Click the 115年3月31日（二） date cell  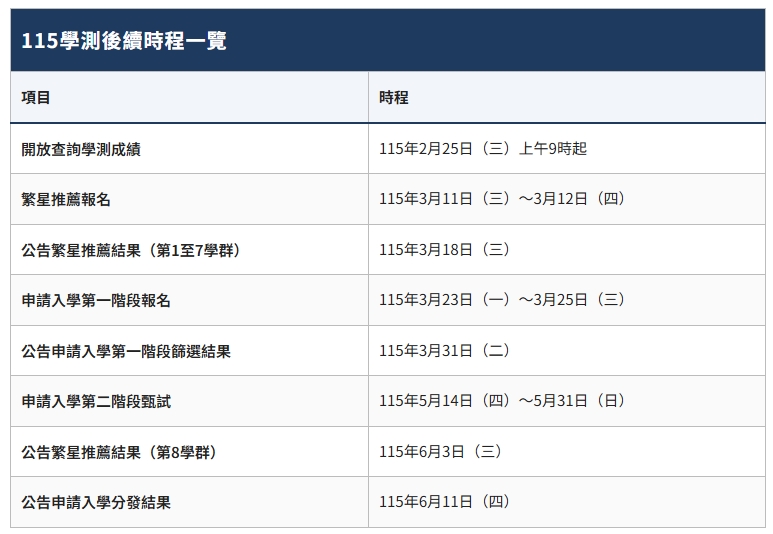coord(445,351)
